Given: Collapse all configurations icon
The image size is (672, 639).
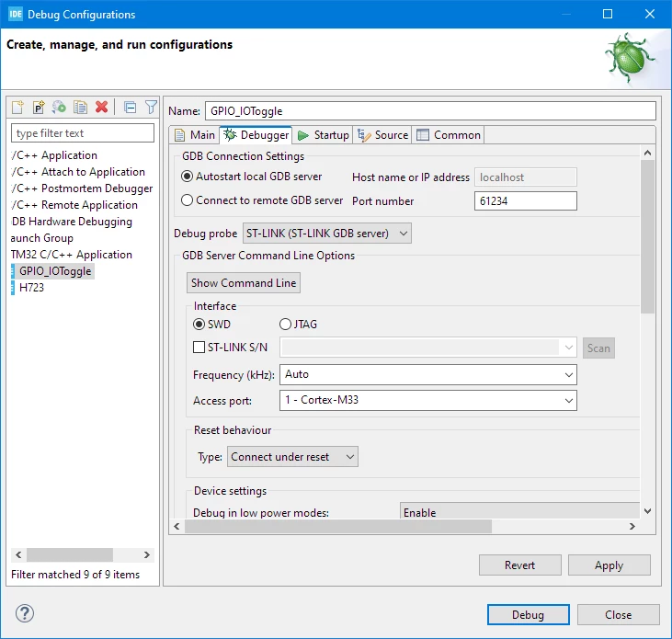Looking at the screenshot, I should [x=130, y=108].
